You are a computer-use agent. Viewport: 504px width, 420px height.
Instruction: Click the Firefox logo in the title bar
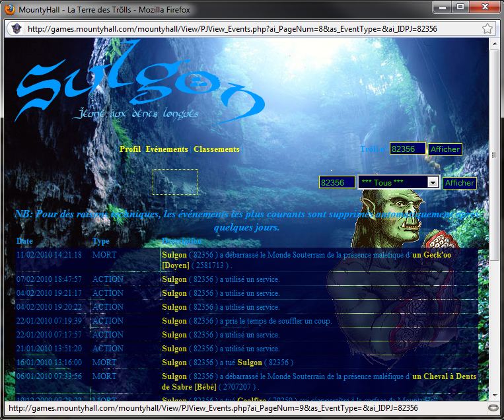[9, 9]
